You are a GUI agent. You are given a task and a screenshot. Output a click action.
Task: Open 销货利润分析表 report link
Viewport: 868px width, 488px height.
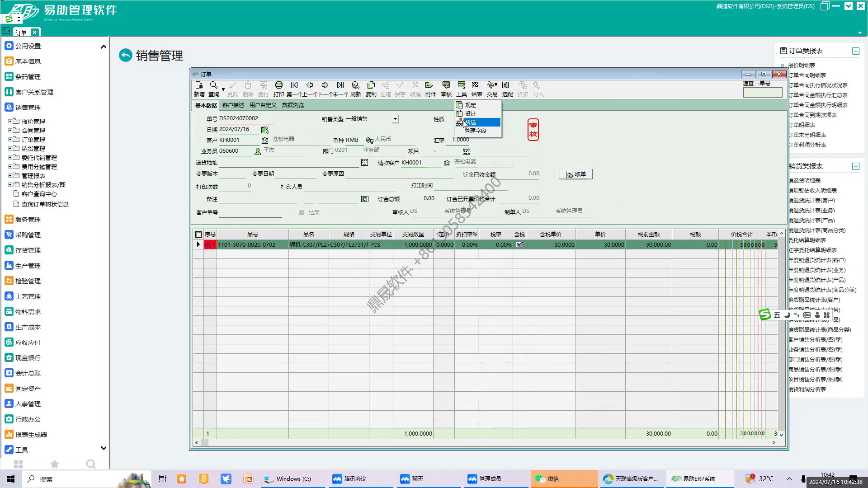click(807, 389)
